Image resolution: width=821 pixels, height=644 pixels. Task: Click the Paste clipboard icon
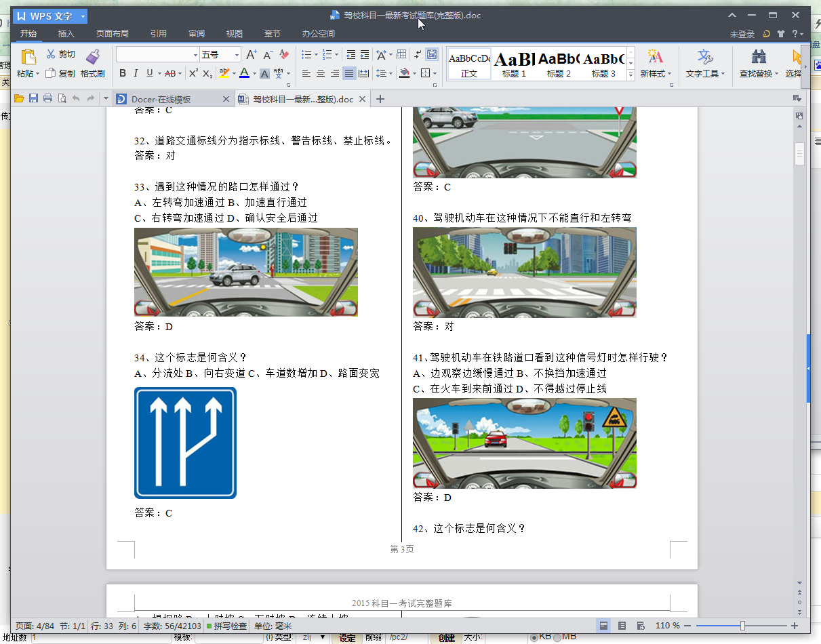click(28, 58)
